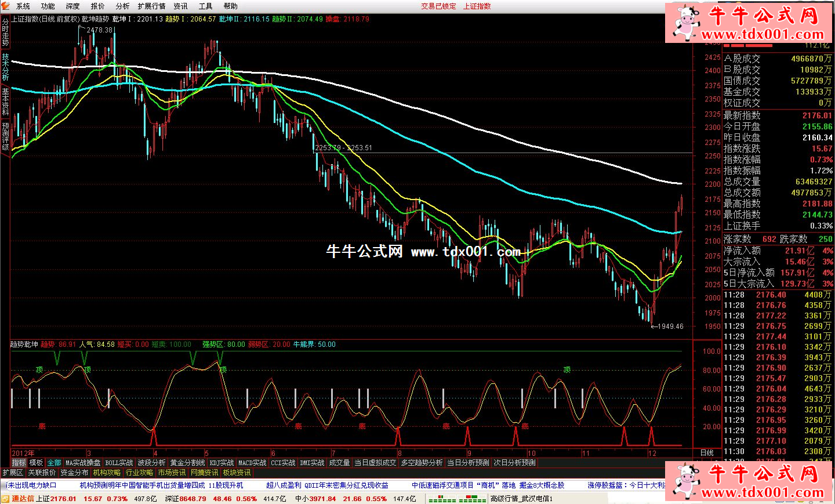Image resolution: width=835 pixels, height=504 pixels.
Task: Click the 顶 marker above December oscillator
Action: coord(567,369)
